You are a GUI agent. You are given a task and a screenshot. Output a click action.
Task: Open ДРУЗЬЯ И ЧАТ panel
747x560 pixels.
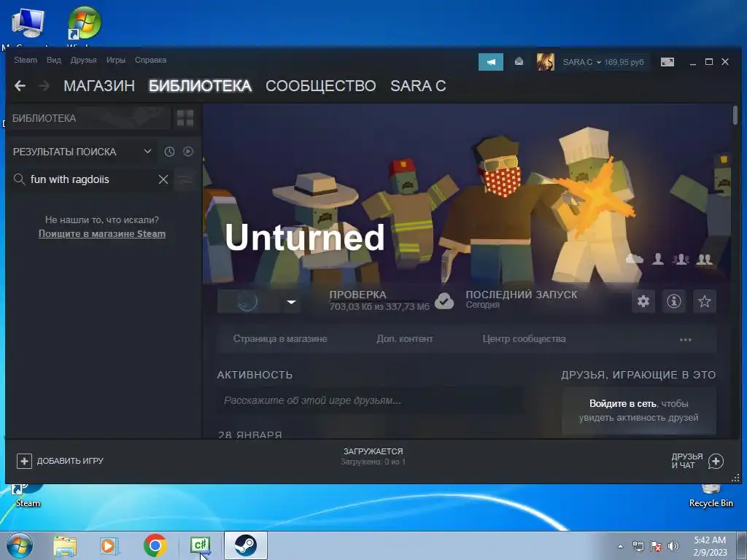pos(697,461)
